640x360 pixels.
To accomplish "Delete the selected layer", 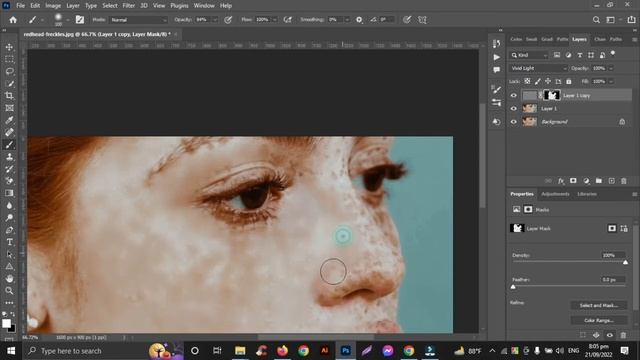I will coord(624,181).
